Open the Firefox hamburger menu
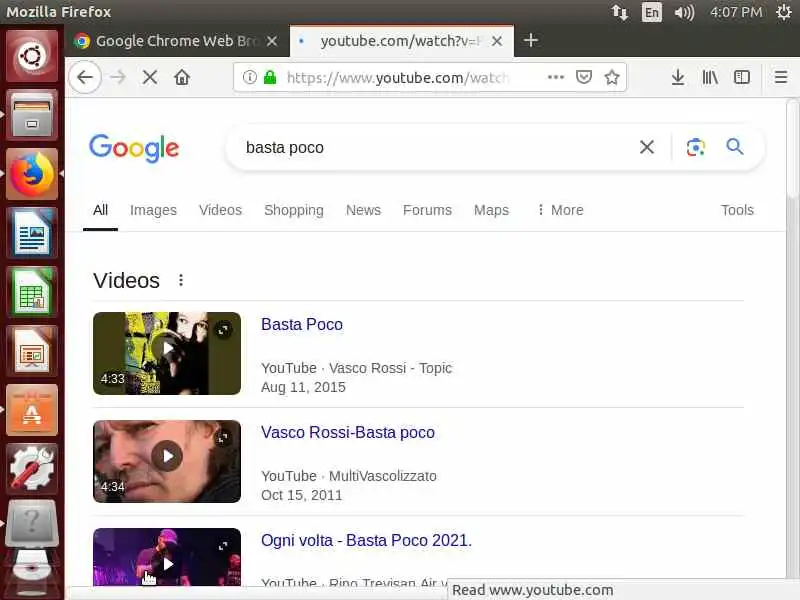The height and width of the screenshot is (600, 800). click(781, 78)
